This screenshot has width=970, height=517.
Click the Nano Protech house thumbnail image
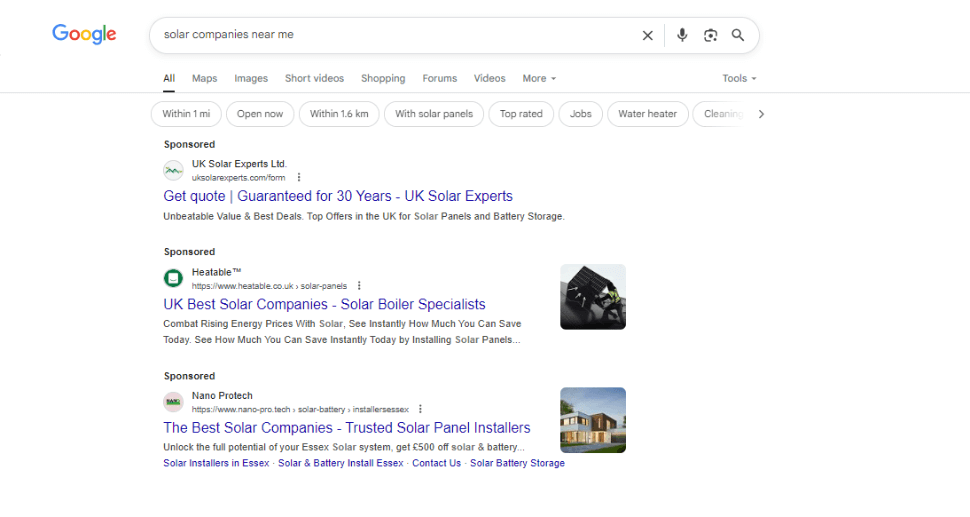[x=593, y=420]
